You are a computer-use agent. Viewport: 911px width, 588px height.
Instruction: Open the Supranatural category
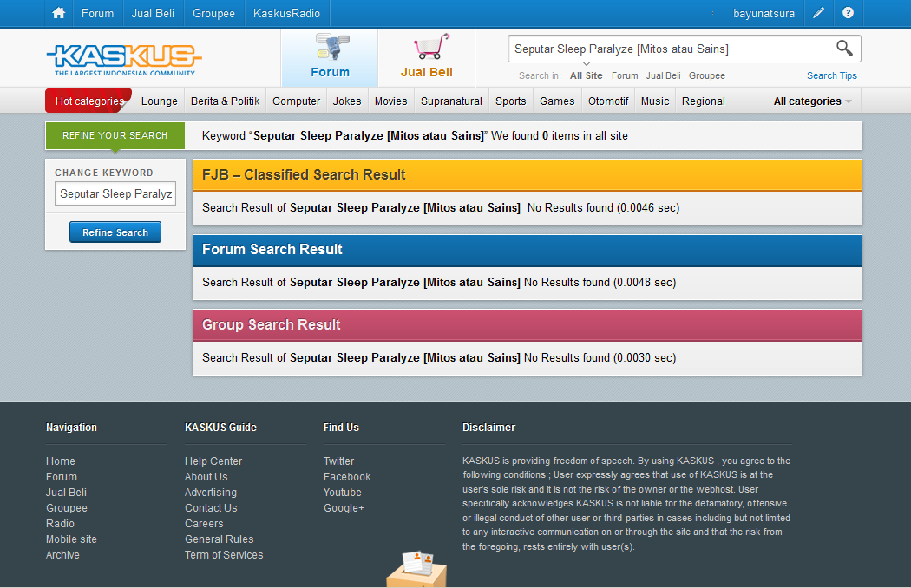point(451,101)
